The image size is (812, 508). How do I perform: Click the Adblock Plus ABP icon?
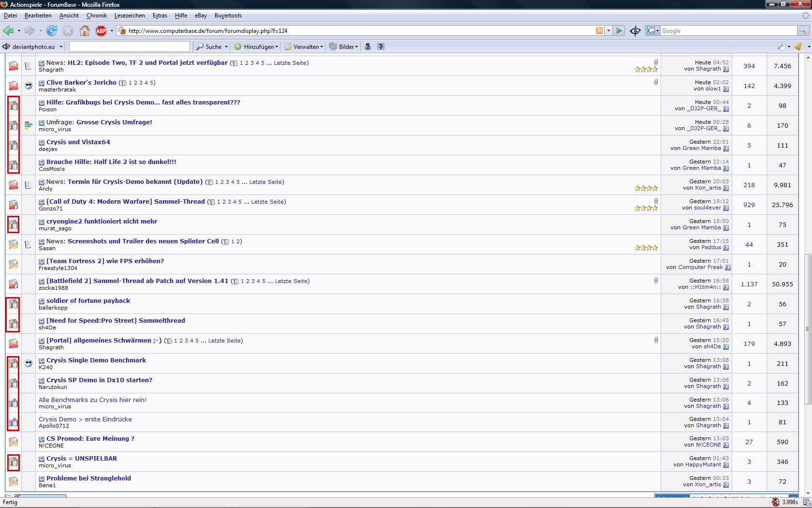pyautogui.click(x=101, y=31)
